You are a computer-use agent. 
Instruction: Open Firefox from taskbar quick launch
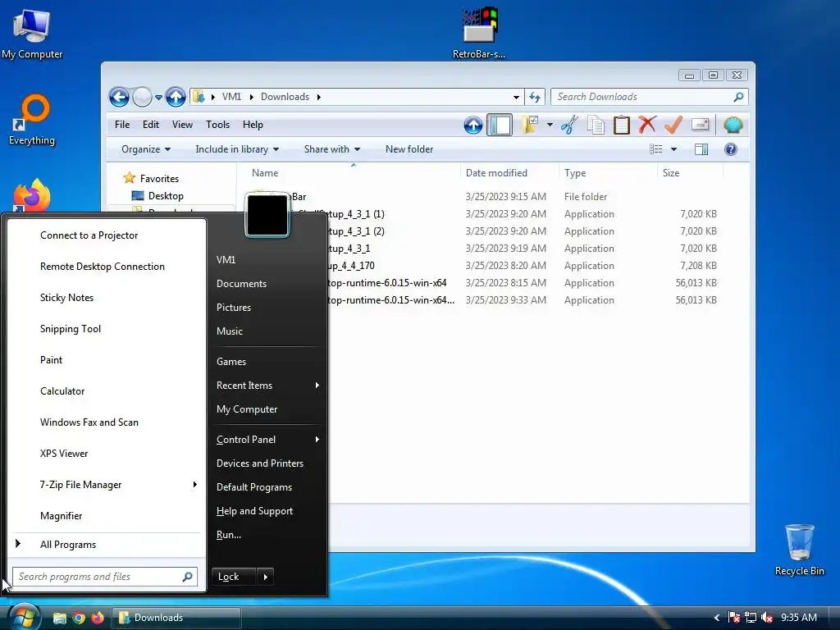(98, 618)
